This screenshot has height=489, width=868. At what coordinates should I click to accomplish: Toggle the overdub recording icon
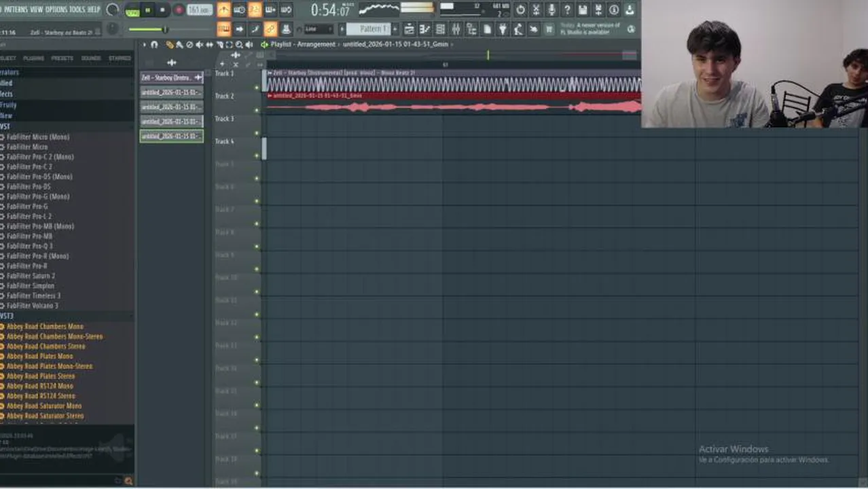(270, 10)
